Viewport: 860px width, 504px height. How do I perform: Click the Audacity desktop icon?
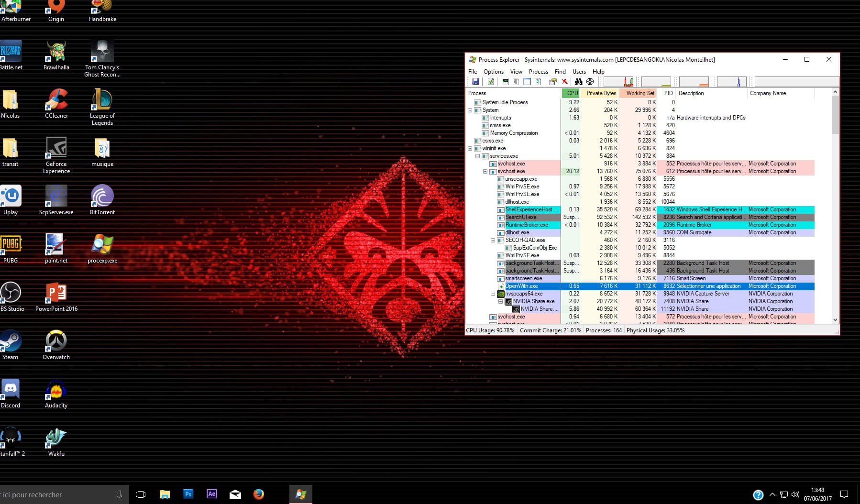[x=56, y=394]
